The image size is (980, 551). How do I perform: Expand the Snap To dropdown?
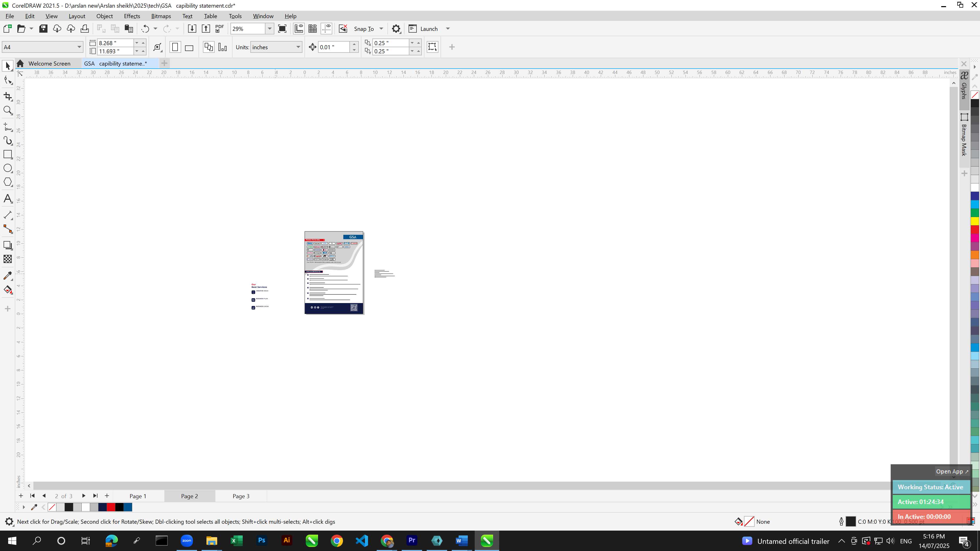(x=381, y=29)
